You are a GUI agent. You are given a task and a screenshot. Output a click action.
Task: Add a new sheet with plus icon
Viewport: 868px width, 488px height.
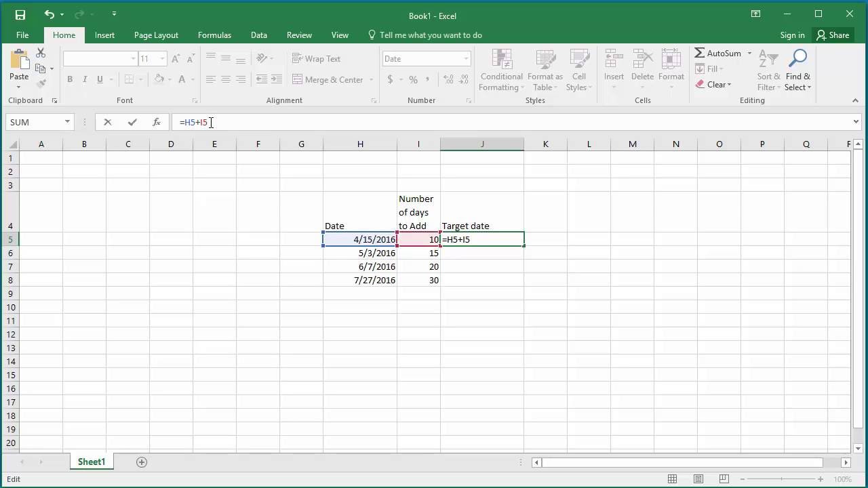pyautogui.click(x=142, y=462)
